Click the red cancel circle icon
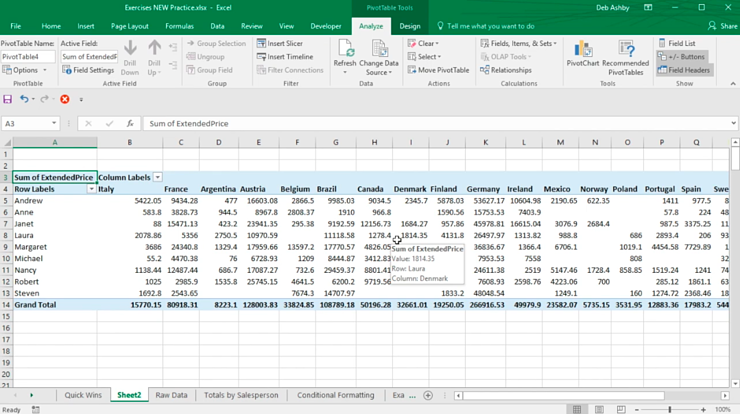740x414 pixels. [x=65, y=99]
